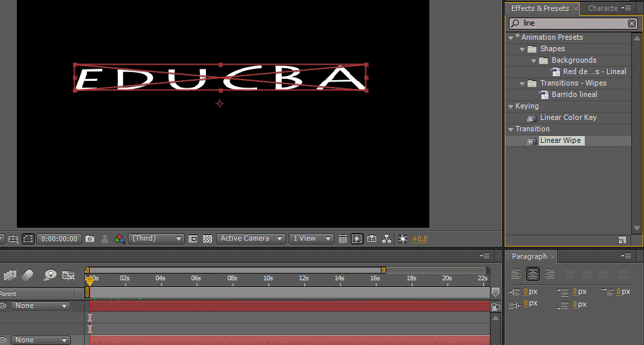644x345 pixels.
Task: Collapse the Keying category
Action: coord(511,106)
